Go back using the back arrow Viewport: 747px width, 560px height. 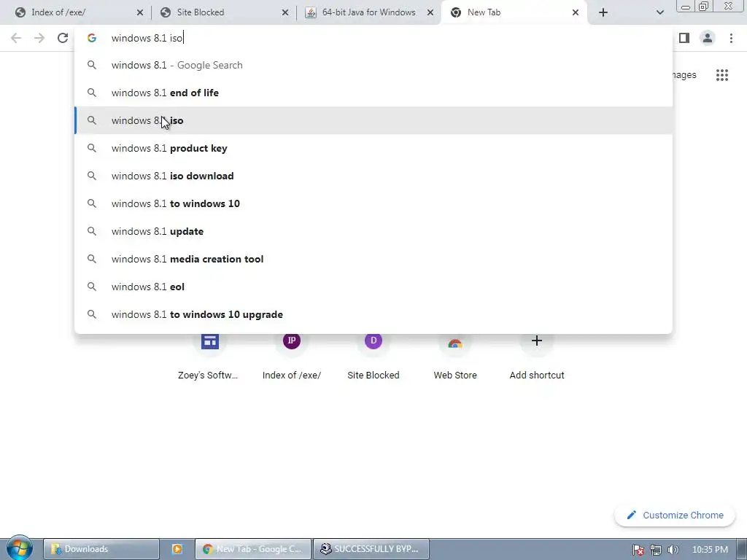[16, 38]
